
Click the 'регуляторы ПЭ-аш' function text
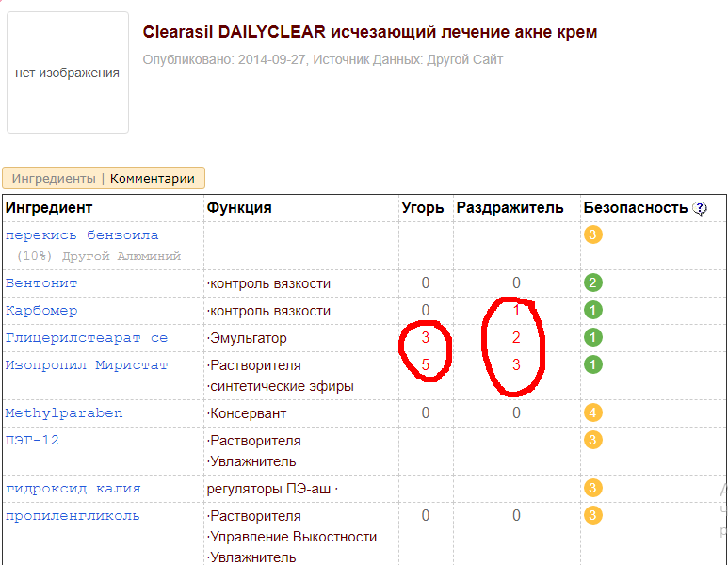268,489
